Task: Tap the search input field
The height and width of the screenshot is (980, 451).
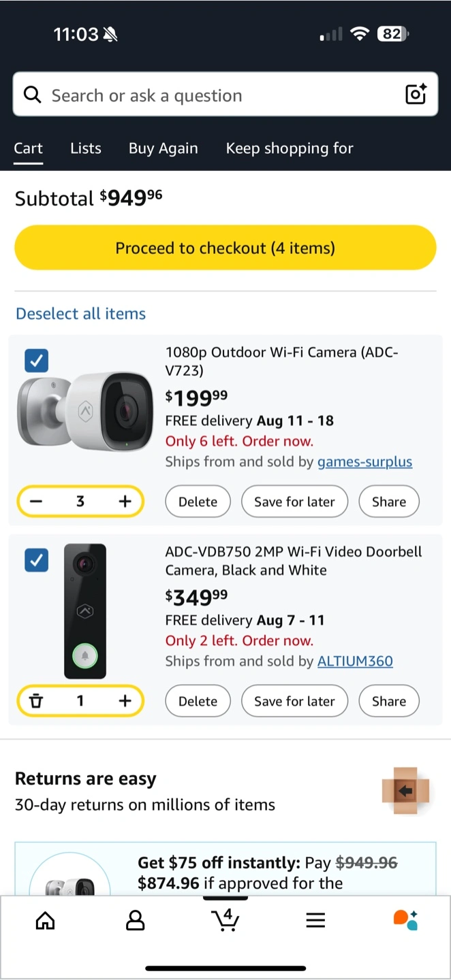Action: pos(211,95)
